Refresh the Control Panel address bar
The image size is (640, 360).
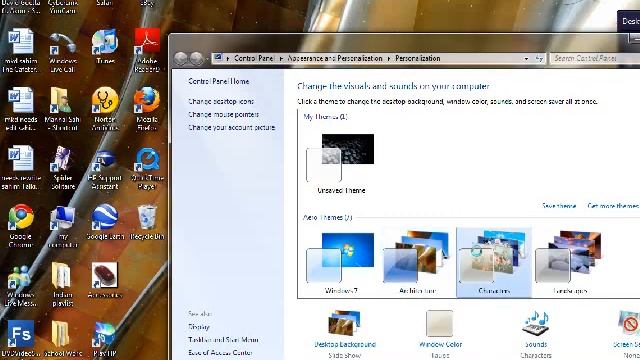pyautogui.click(x=540, y=58)
